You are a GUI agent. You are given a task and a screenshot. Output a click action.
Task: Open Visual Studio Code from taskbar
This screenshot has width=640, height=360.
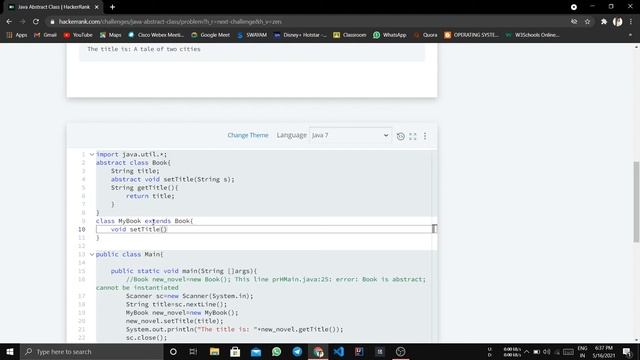[x=339, y=351]
